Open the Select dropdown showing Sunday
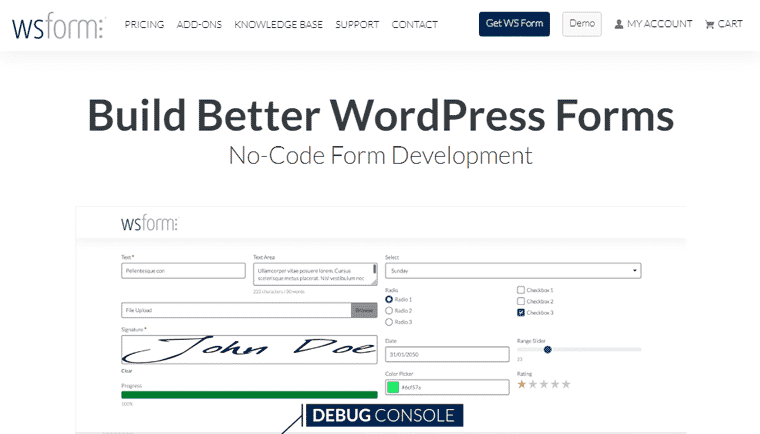Screen dimensions: 760x434 [513, 271]
